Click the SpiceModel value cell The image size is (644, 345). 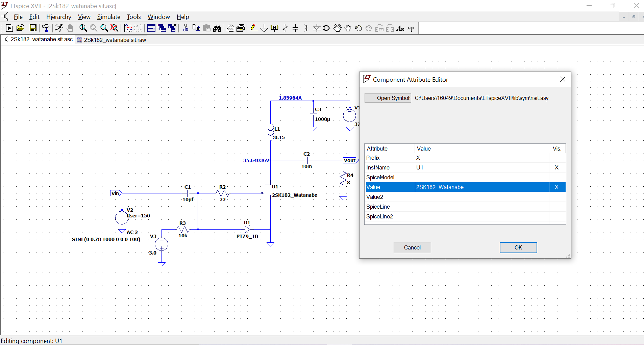(482, 177)
